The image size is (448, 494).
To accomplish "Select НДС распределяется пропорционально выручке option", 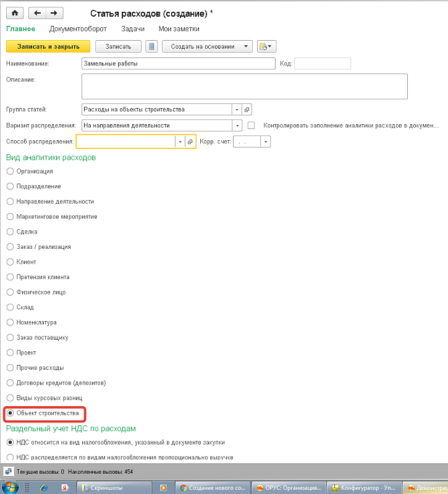I will click(x=10, y=457).
